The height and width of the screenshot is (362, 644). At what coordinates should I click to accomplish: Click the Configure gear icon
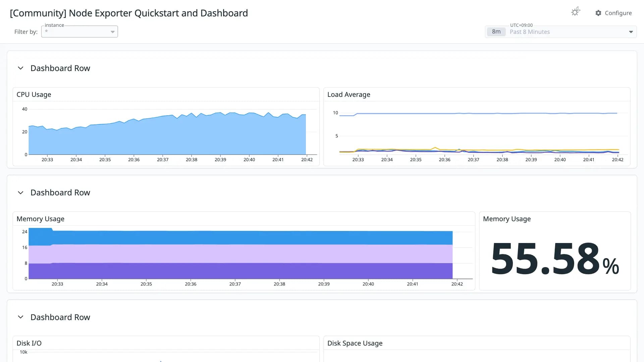pos(598,13)
